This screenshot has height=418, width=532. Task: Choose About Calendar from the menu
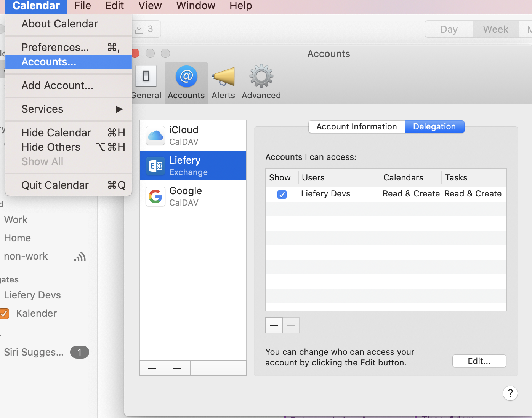click(69, 24)
